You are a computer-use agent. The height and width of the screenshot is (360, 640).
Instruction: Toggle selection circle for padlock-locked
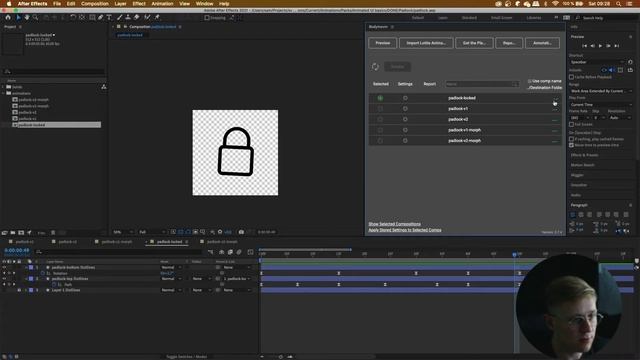coord(380,98)
